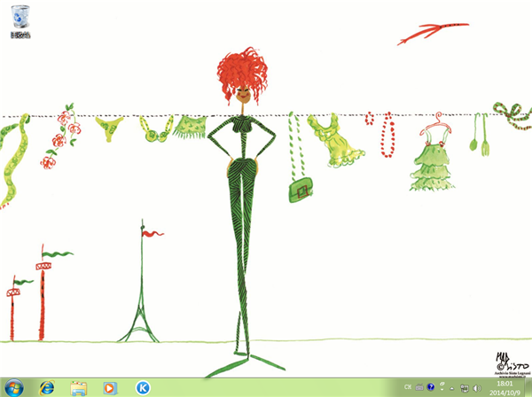Viewport: 532px width, 397px height.
Task: Click the Show desktop strip at the taskbar end
Action: [528, 387]
